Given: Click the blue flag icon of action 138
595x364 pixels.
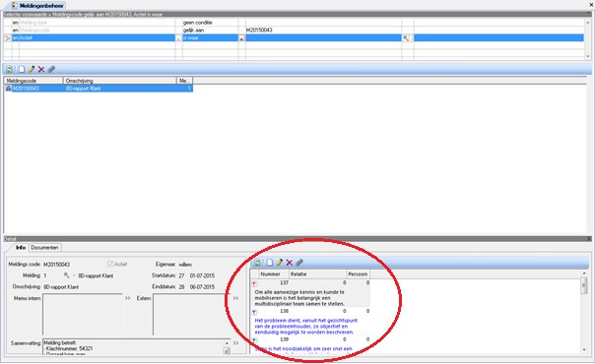Looking at the screenshot, I should (254, 312).
